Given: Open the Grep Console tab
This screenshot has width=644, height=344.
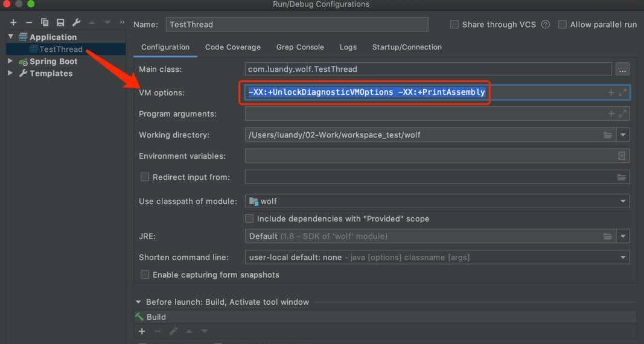Looking at the screenshot, I should pos(300,47).
